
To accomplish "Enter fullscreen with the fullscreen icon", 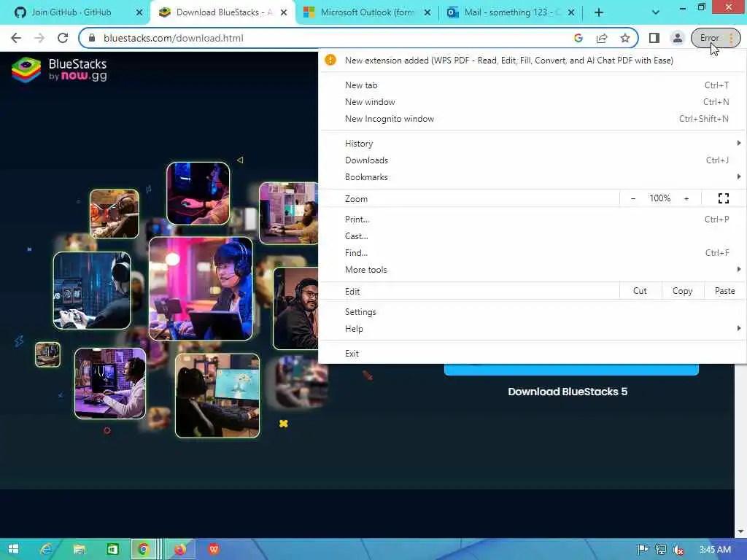I will coord(723,198).
